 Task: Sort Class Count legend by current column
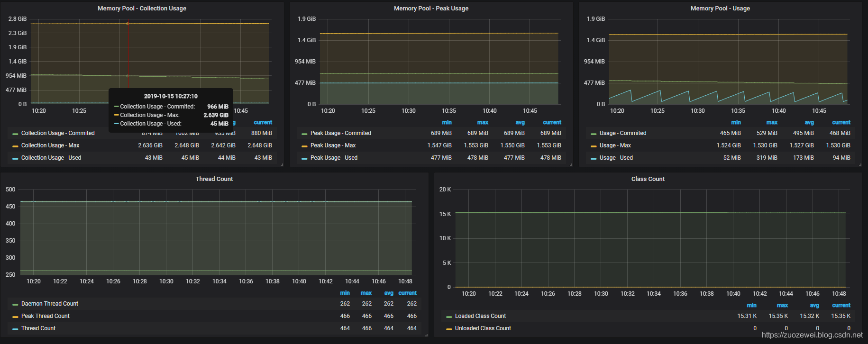[x=841, y=305]
